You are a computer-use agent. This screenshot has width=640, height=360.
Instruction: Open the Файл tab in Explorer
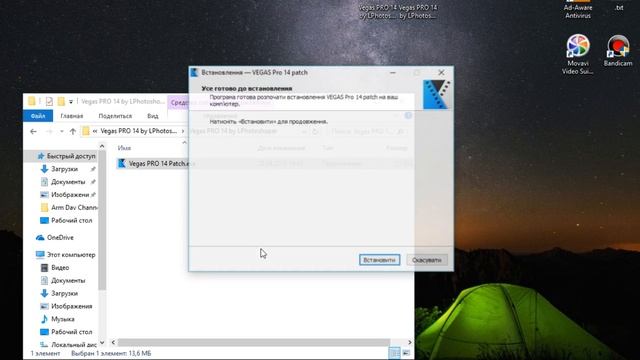[x=38, y=116]
